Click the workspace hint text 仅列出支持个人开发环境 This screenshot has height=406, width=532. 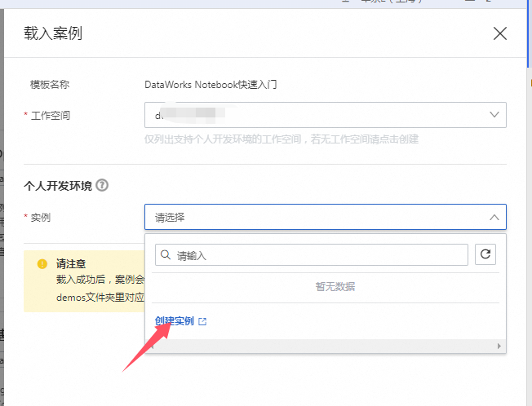click(282, 139)
